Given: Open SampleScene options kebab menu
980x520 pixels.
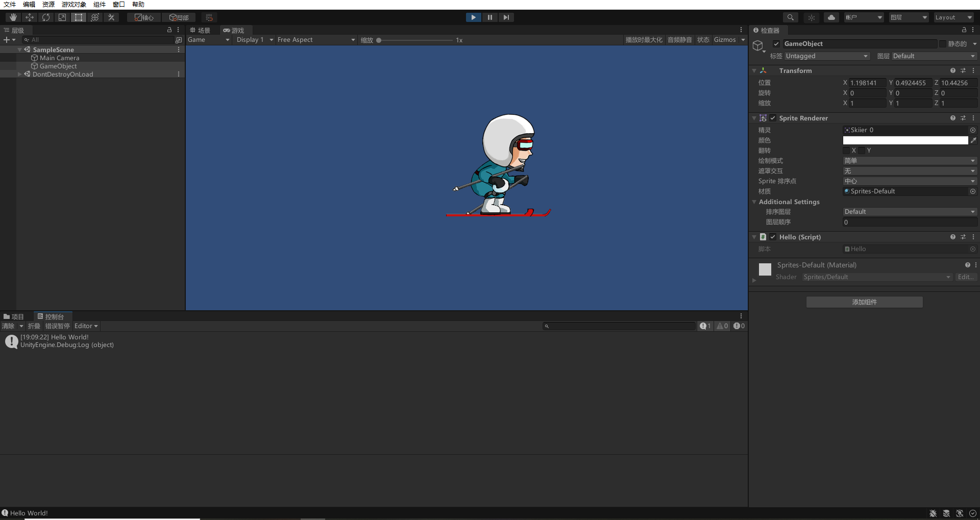Looking at the screenshot, I should (179, 49).
